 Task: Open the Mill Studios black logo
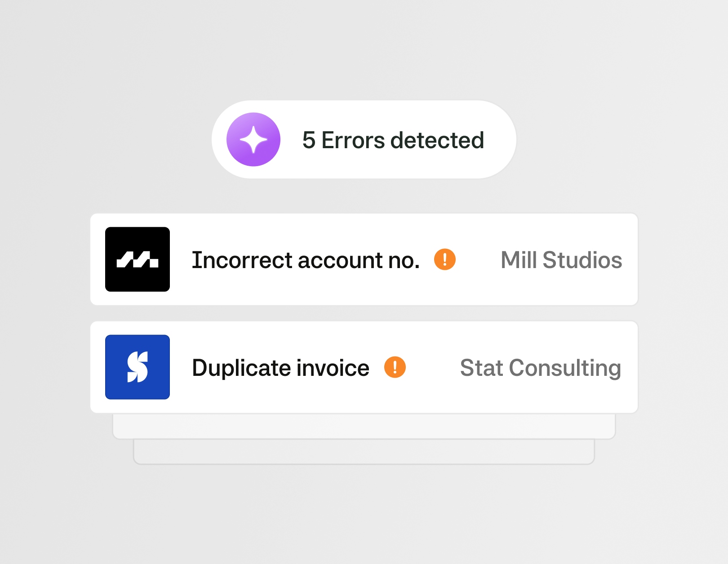(x=138, y=260)
